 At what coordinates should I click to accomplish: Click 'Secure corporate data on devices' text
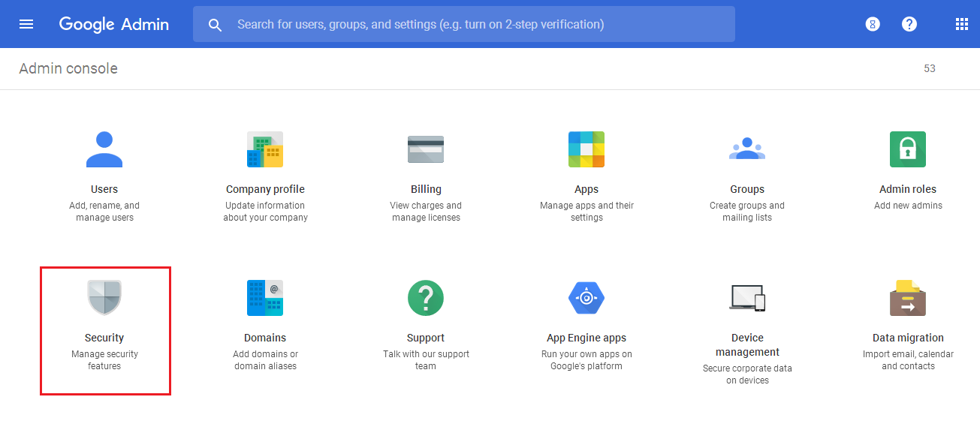(x=747, y=374)
